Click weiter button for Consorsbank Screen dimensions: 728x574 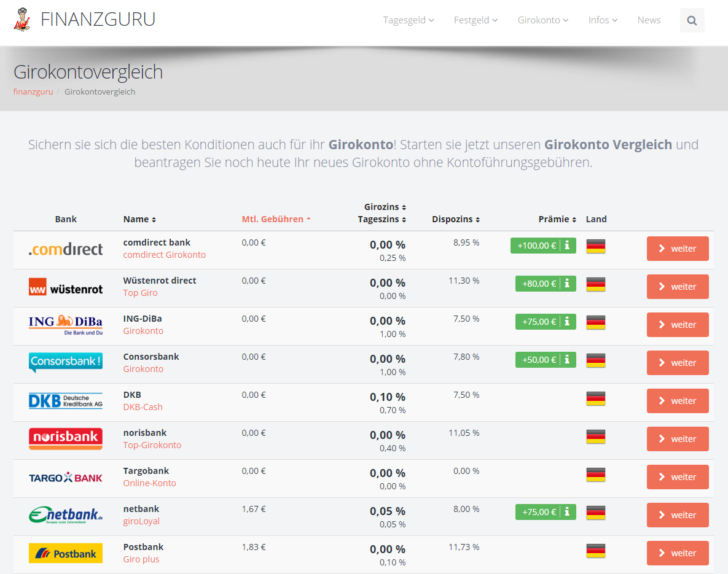coord(678,363)
